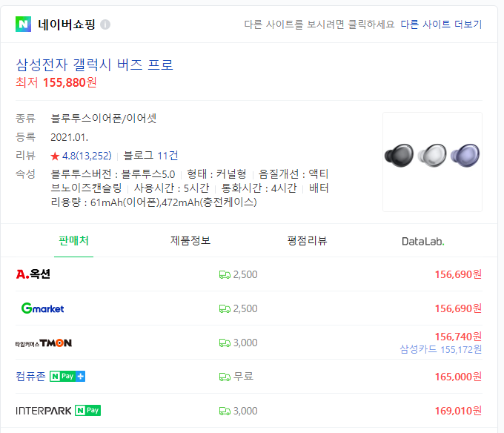Click the 165,000원 컴퓨존 price
504x433 pixels.
click(x=458, y=377)
